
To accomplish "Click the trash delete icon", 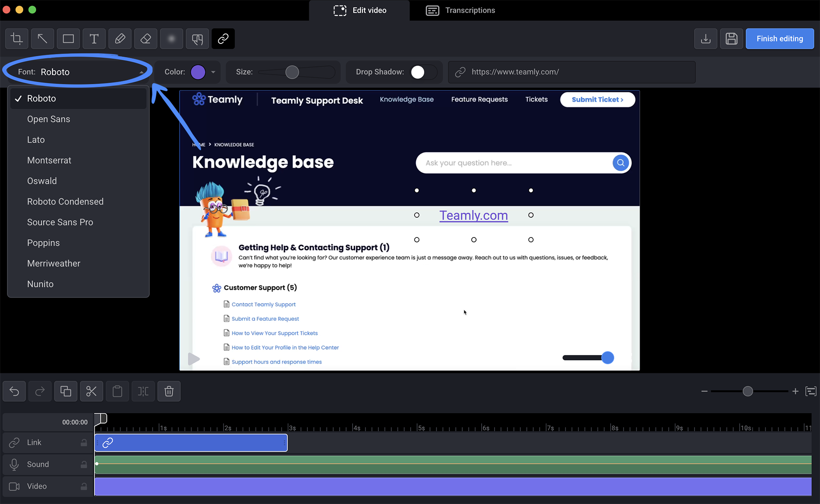I will pyautogui.click(x=169, y=391).
